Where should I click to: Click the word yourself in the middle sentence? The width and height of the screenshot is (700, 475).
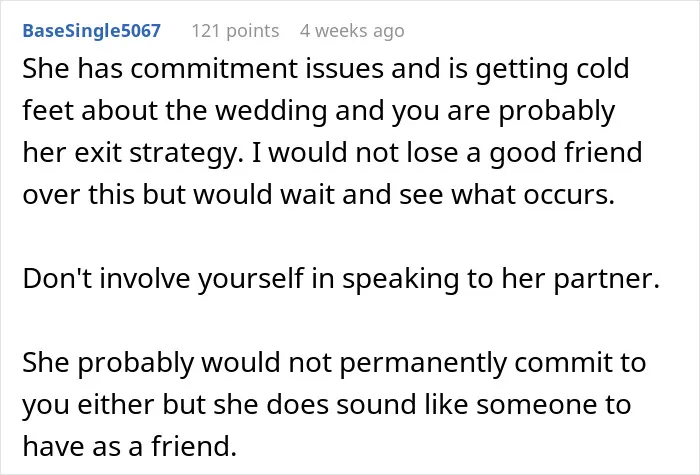coord(251,279)
